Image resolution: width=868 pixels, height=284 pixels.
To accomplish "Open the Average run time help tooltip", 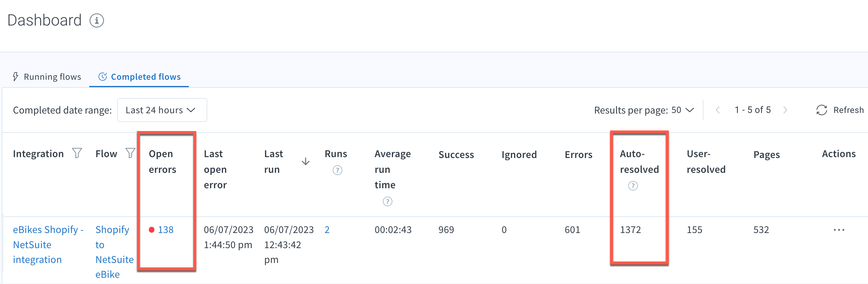I will point(387,202).
